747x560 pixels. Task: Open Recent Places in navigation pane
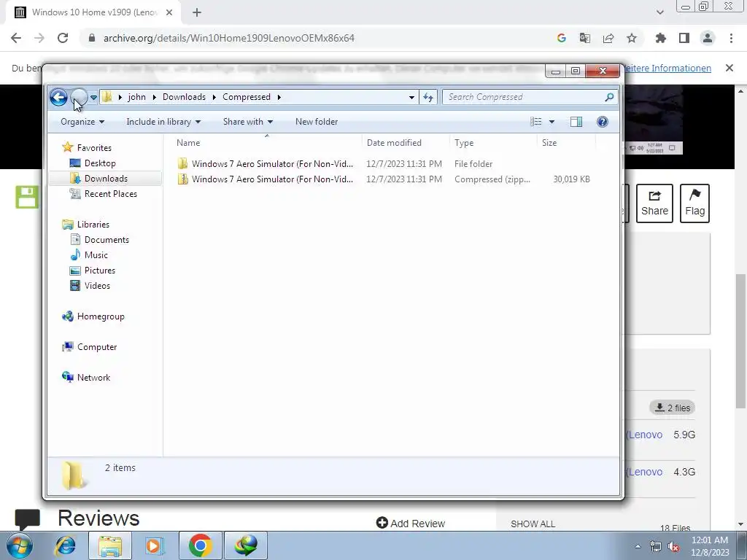tap(111, 194)
